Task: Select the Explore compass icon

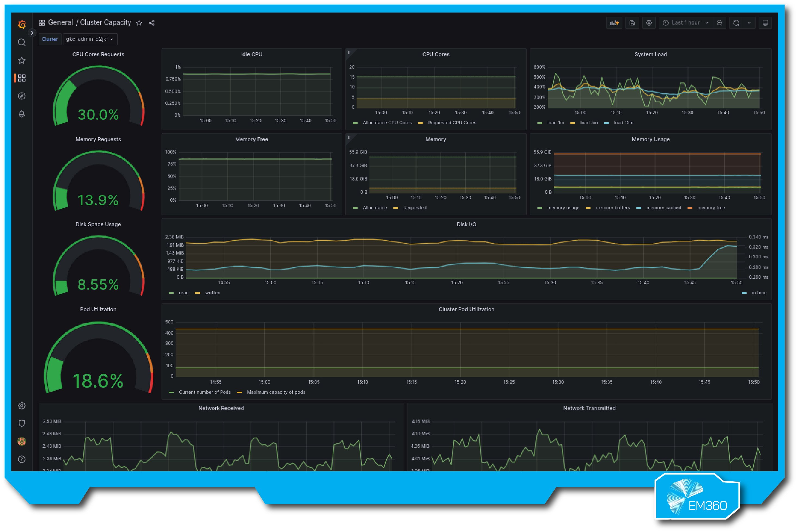Action: (x=22, y=96)
